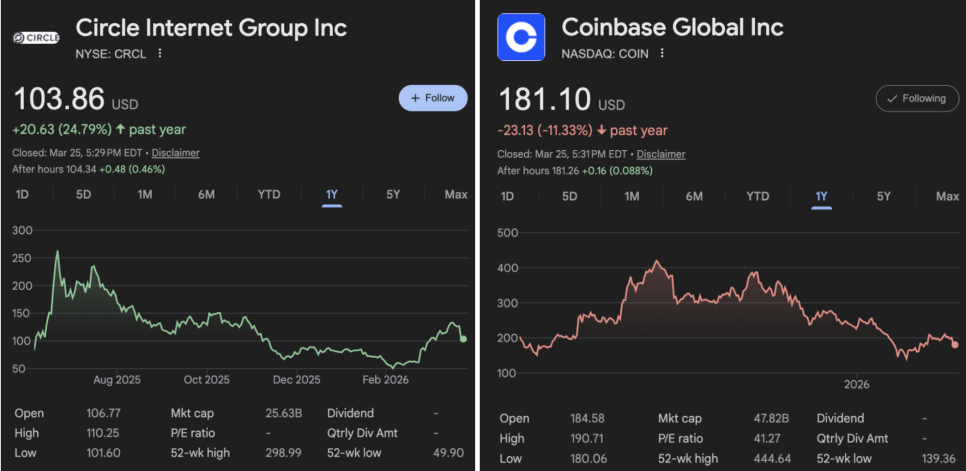Open Disclaimer link under Coinbase price
The image size is (966, 471).
(661, 154)
